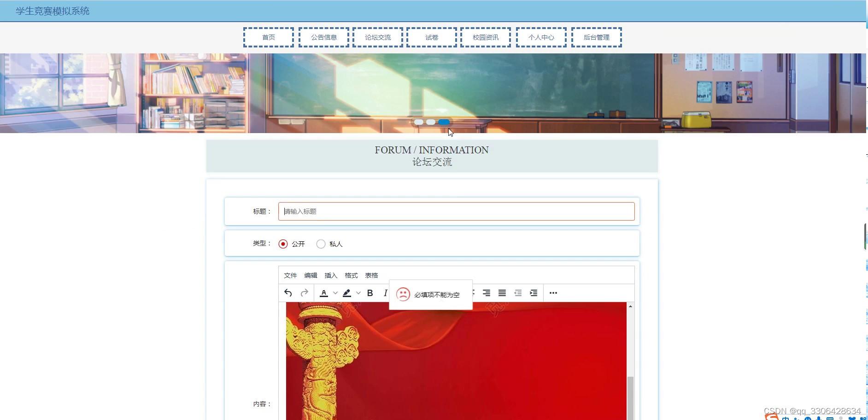Viewport: 868px width, 420px height.
Task: Open the 论坛交流 nav item
Action: click(378, 37)
